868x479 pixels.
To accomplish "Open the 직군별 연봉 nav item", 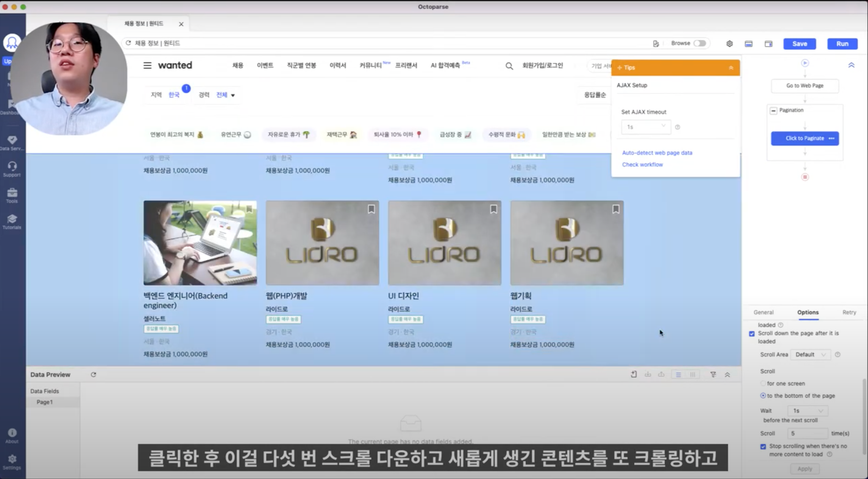I will point(301,65).
